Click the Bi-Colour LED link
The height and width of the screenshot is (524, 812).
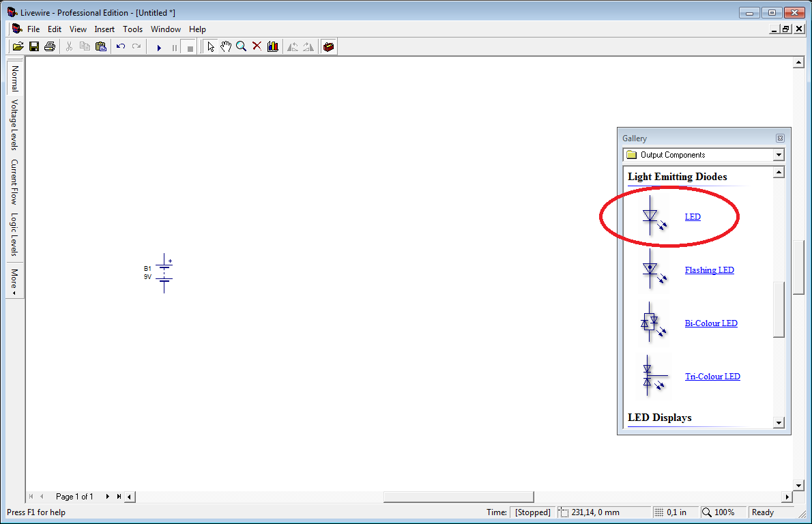coord(711,323)
